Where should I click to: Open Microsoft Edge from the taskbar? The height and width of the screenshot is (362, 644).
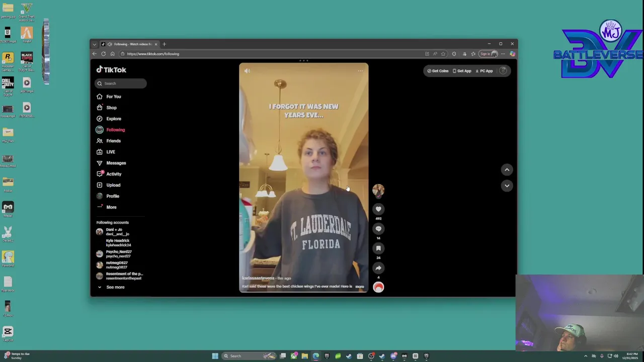pyautogui.click(x=315, y=356)
